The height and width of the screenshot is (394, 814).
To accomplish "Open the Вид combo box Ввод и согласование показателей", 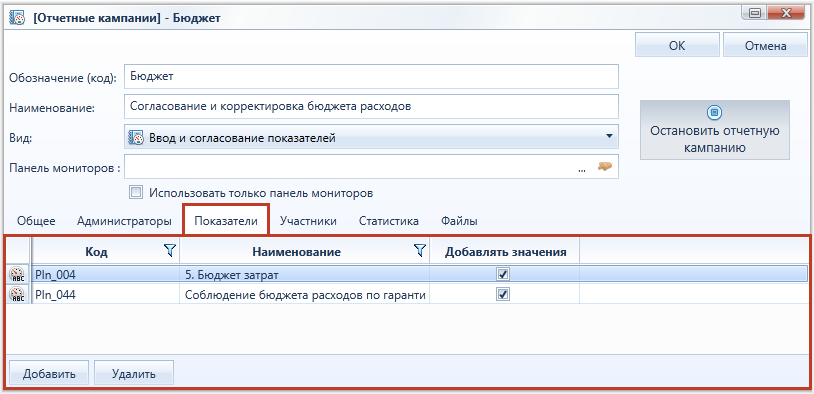I will point(371,137).
